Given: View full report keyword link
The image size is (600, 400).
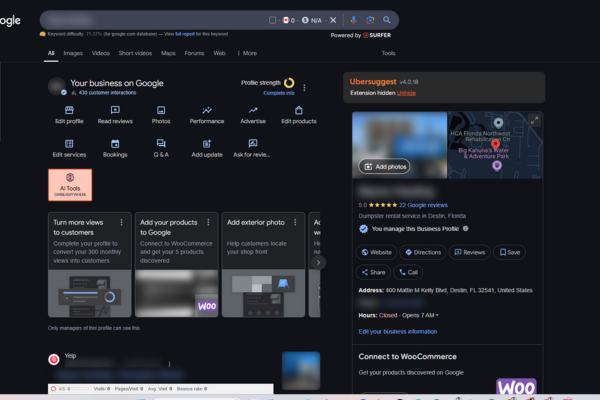Looking at the screenshot, I should [x=185, y=34].
